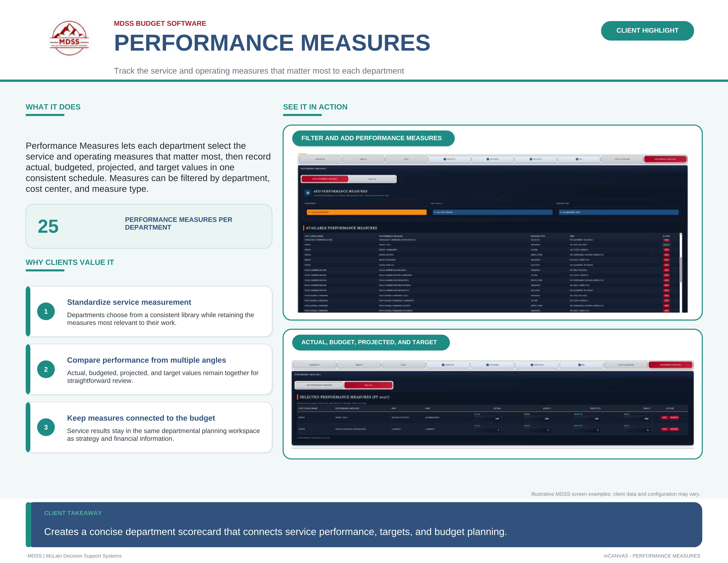Open Cost Allocations tab in Filter and Add screenshot

(622, 159)
